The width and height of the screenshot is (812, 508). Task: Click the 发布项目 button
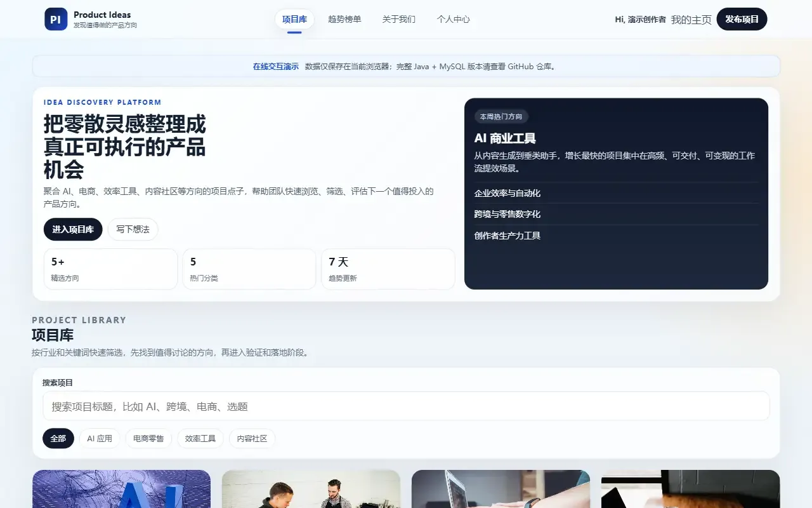click(742, 19)
